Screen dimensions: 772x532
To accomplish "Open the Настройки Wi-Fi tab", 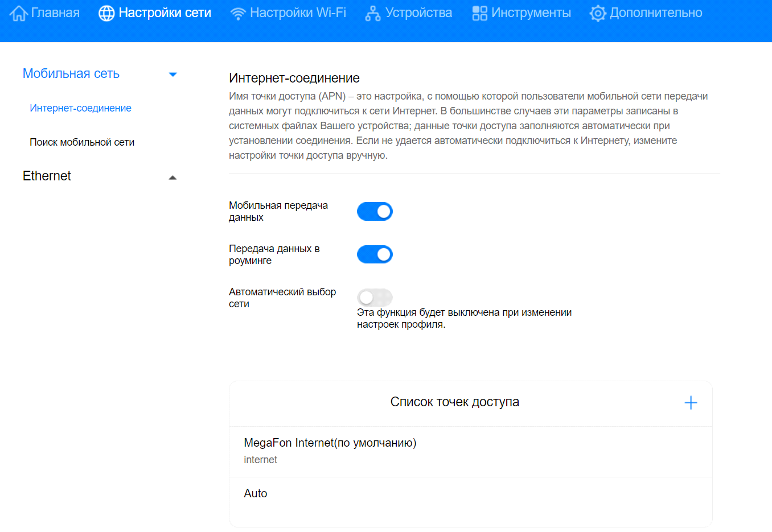I will pyautogui.click(x=298, y=13).
